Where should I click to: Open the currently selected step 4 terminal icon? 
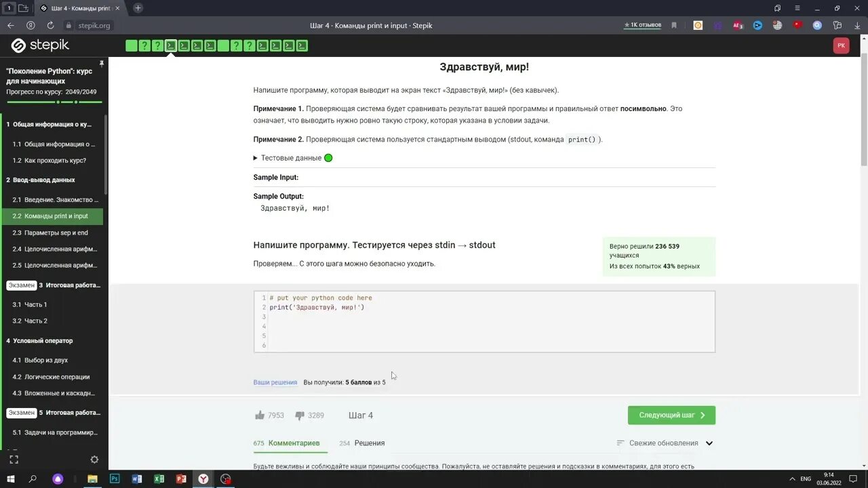pos(171,45)
